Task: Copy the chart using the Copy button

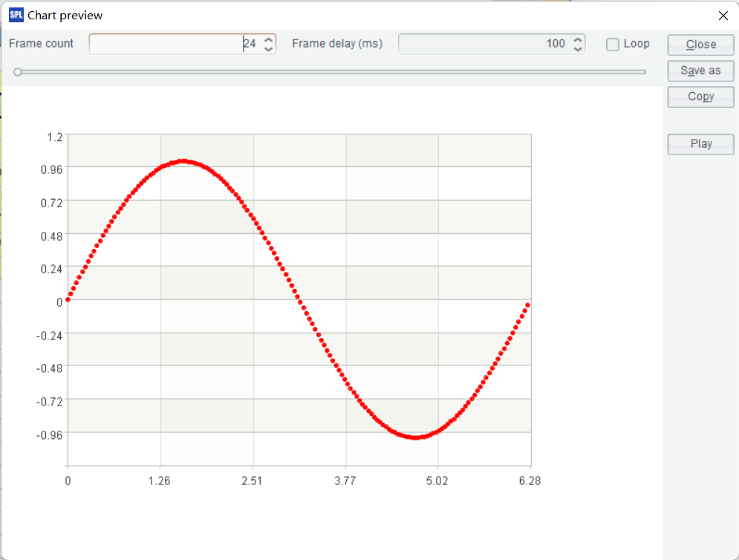Action: tap(700, 97)
